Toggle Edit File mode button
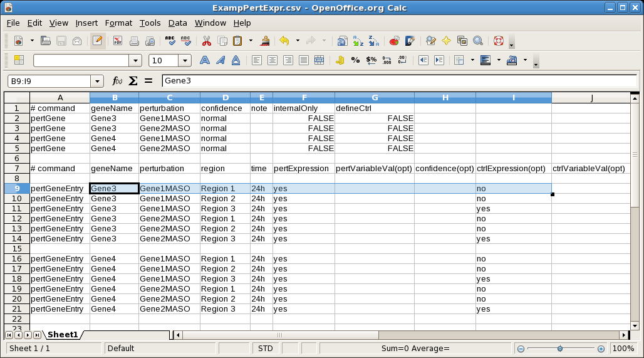Screen dimensions: 644x358 click(x=97, y=41)
